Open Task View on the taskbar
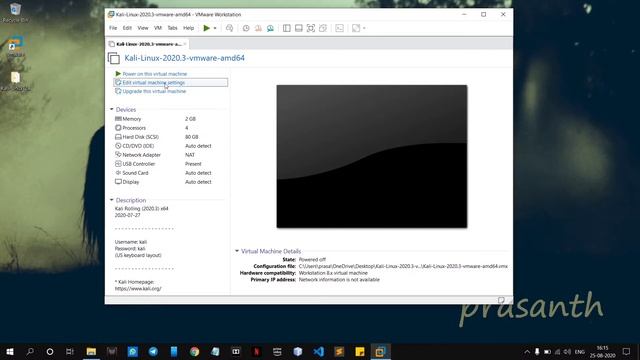Image resolution: width=640 pixels, height=360 pixels. 70,351
